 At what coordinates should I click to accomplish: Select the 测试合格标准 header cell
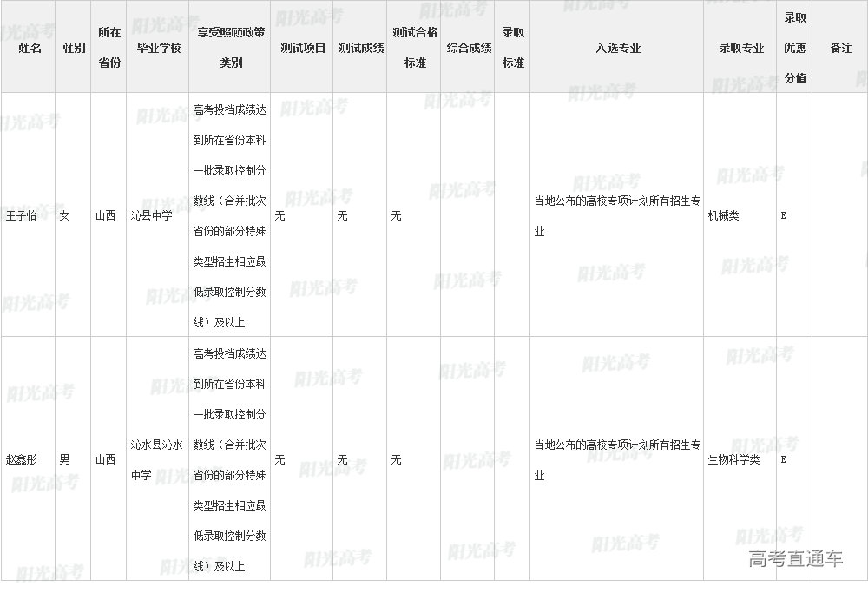tap(414, 48)
